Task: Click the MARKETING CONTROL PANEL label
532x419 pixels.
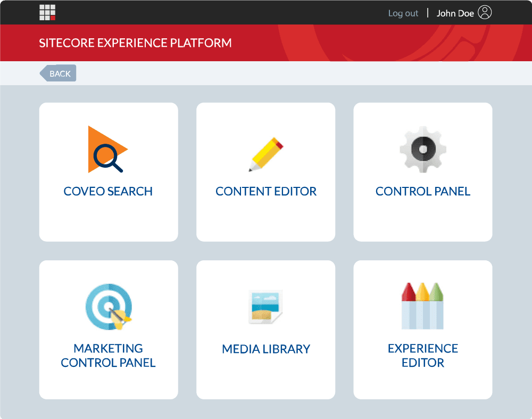Action: [x=108, y=356]
